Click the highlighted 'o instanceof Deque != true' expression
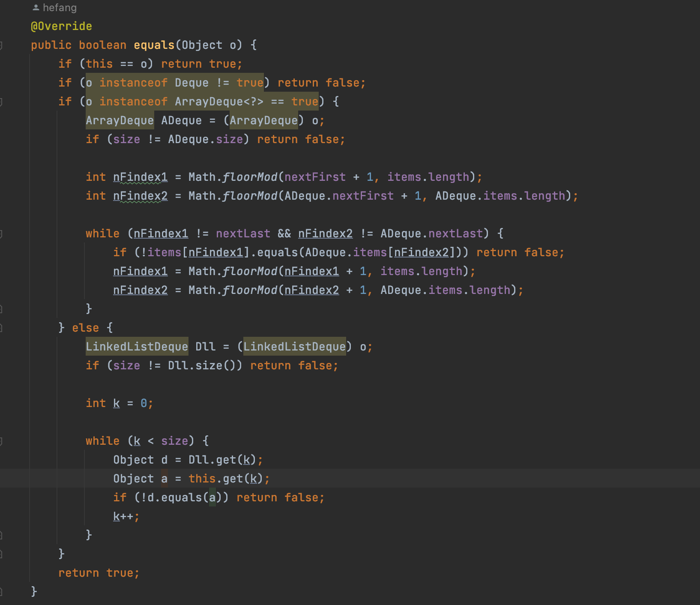Screen dimensions: 700x605 click(174, 83)
